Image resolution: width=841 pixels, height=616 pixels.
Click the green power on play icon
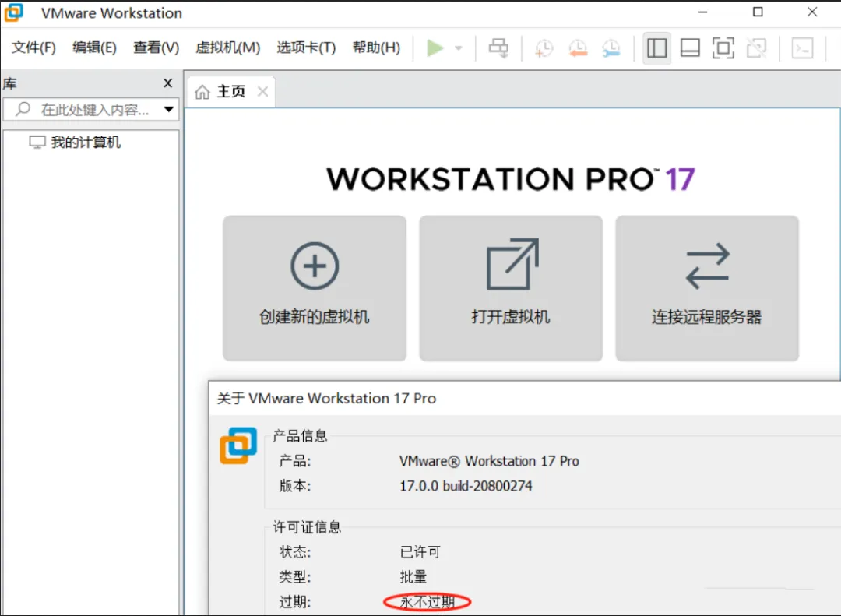(x=435, y=48)
